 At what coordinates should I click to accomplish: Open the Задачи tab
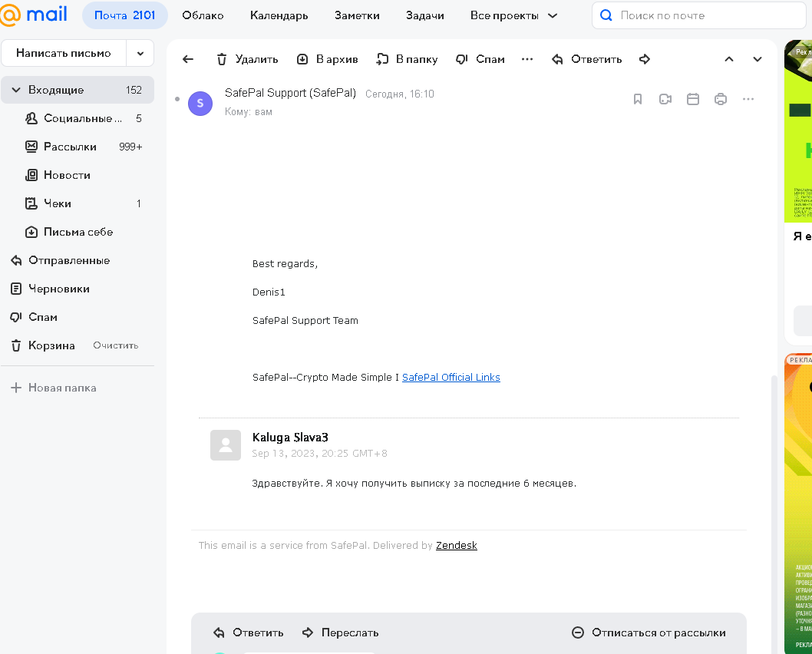425,15
